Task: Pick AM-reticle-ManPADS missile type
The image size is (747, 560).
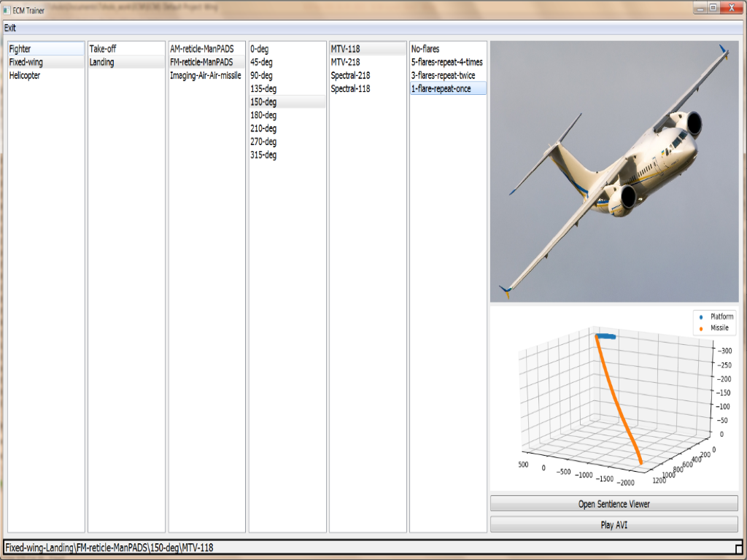Action: [202, 49]
